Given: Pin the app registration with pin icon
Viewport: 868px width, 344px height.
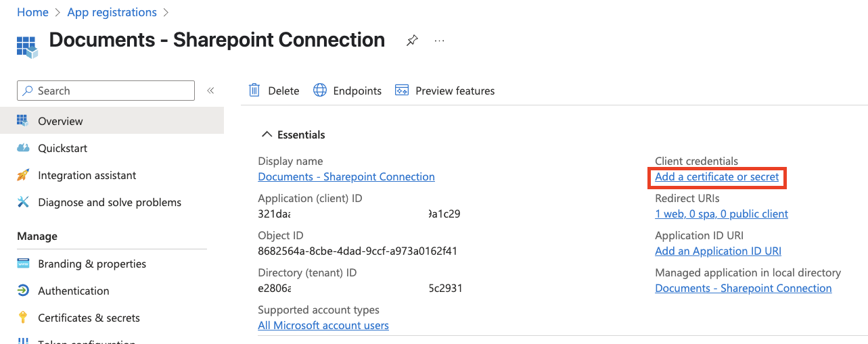Looking at the screenshot, I should pyautogui.click(x=412, y=41).
